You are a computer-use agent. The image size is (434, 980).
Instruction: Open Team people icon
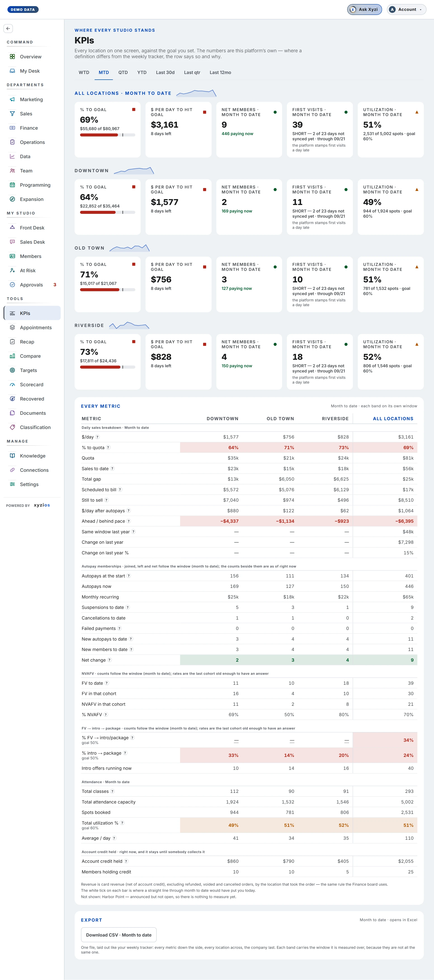[x=12, y=171]
